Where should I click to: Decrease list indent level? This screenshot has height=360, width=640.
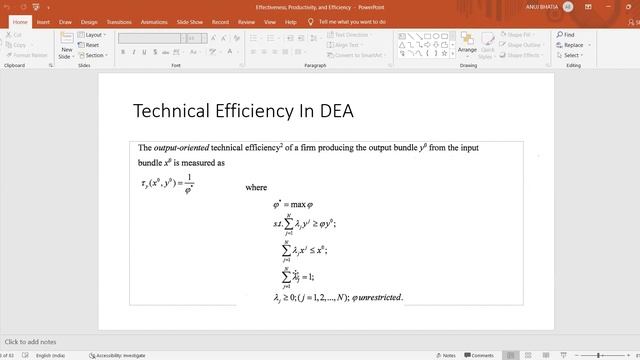click(290, 38)
